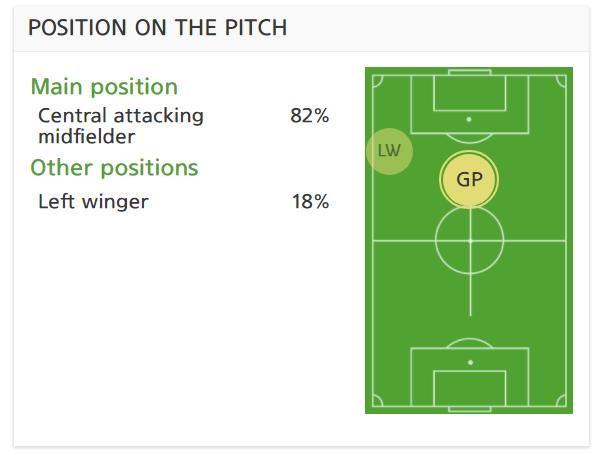
Task: Select the Other positions heading
Action: (114, 168)
